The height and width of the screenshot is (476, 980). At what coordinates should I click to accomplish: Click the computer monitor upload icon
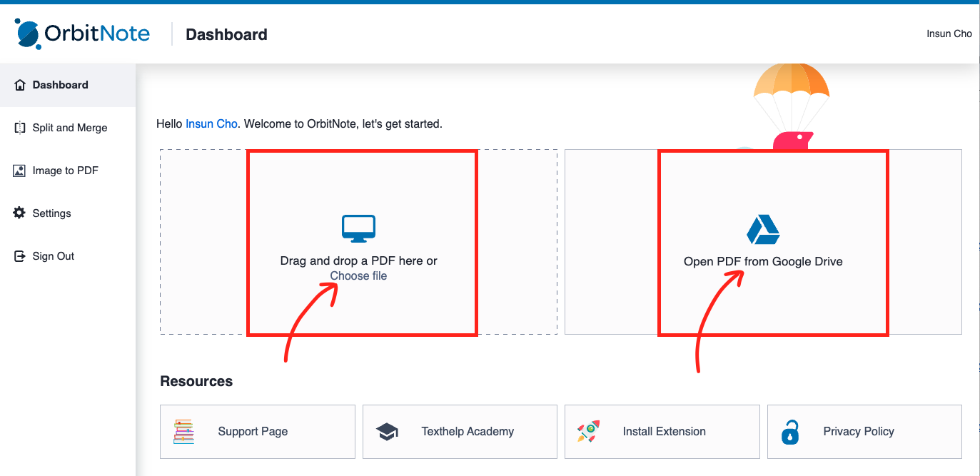coord(358,228)
